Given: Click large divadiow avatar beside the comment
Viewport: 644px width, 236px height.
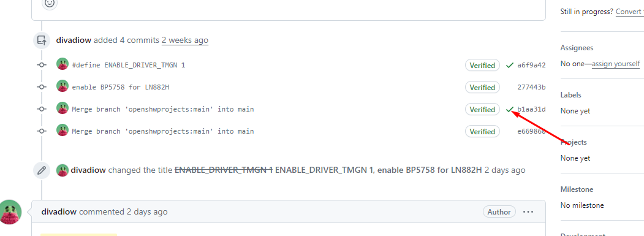Looking at the screenshot, I should (10, 211).
